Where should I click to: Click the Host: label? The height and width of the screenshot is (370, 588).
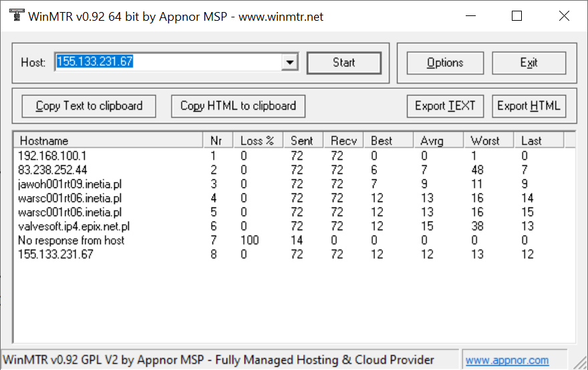pos(33,62)
